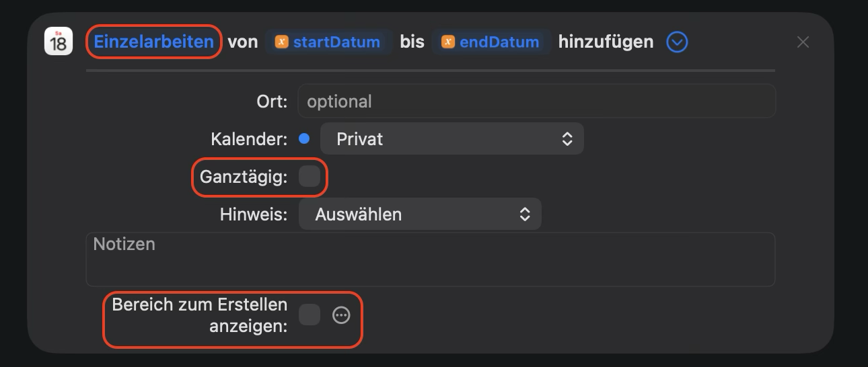Focus the optional Ort input field
This screenshot has height=367, width=868.
pyautogui.click(x=536, y=101)
